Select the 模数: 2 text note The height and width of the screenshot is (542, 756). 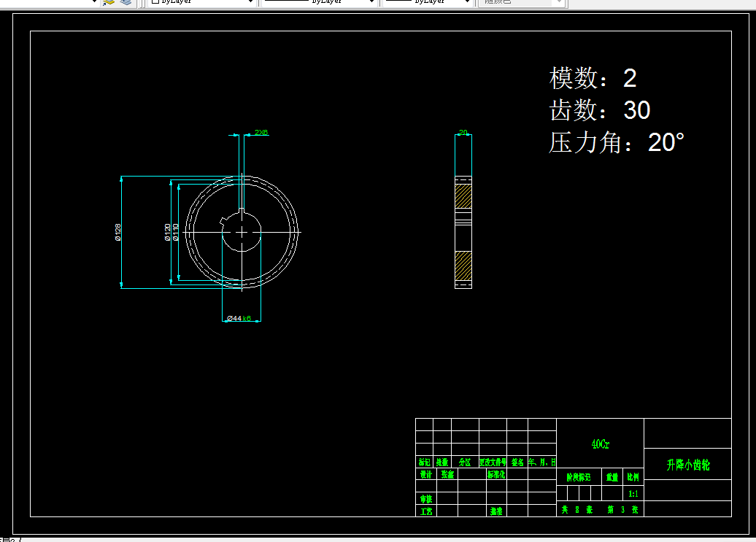(x=593, y=77)
